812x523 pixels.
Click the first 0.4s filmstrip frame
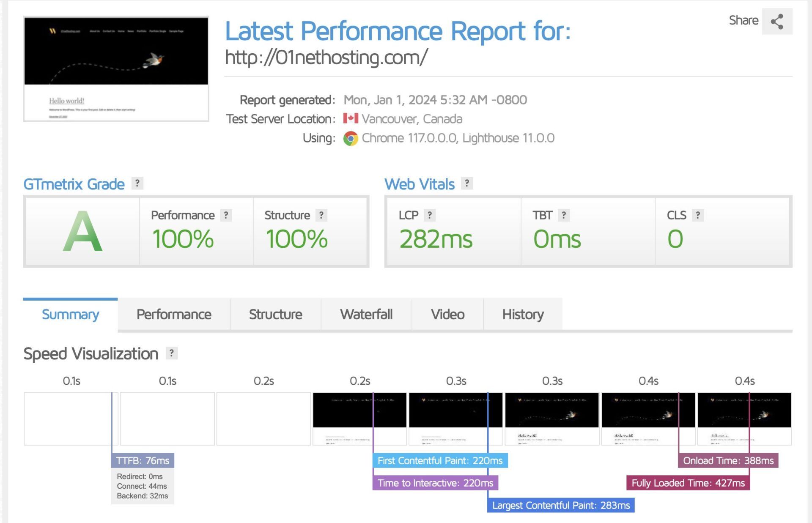point(648,419)
